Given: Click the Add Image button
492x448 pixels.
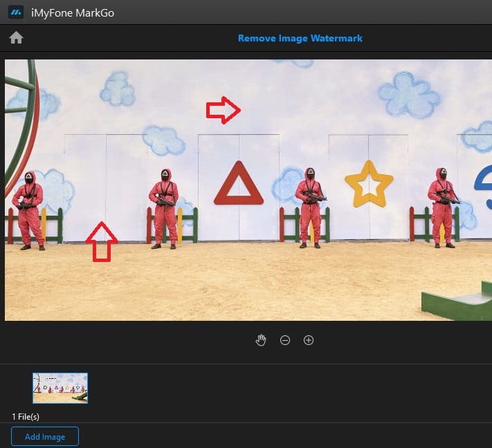Looking at the screenshot, I should click(45, 436).
